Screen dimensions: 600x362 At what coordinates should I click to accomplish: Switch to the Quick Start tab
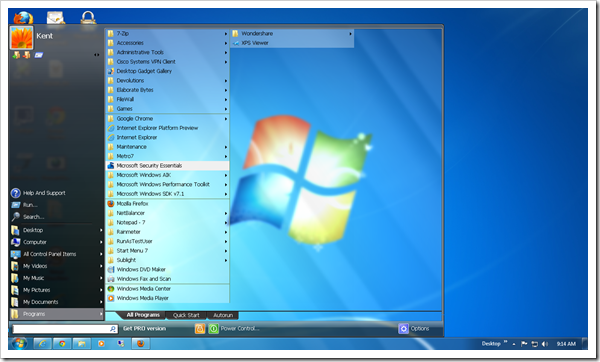click(186, 315)
